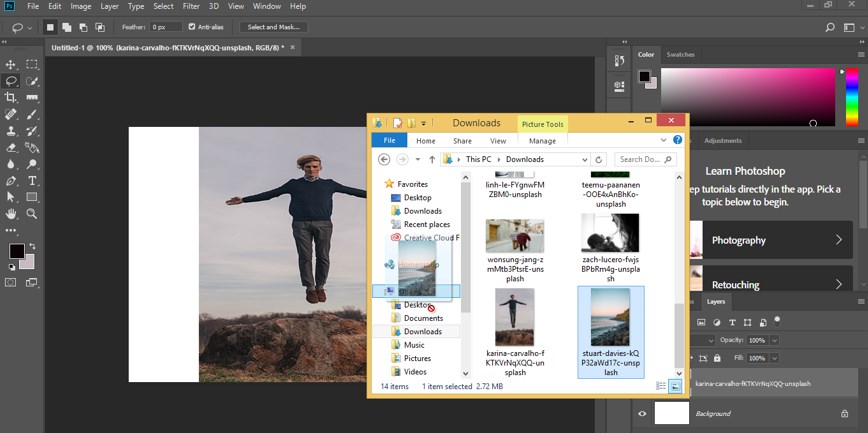Select the Move tool

click(x=11, y=64)
